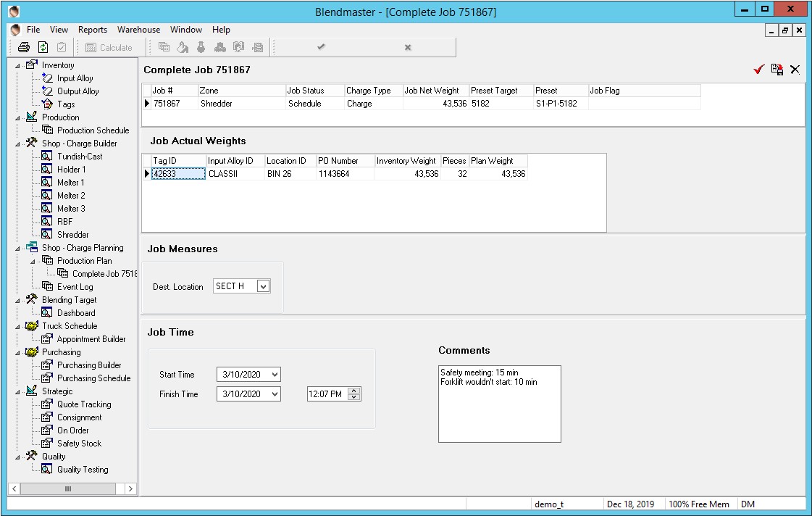Open Event Log in the tree
Screen dimensions: 812x516
pos(75,287)
